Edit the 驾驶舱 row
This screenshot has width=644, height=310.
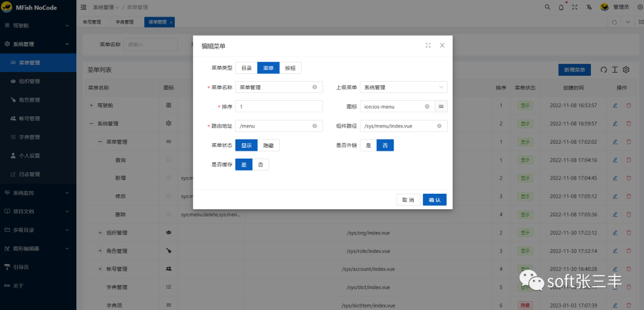click(x=615, y=106)
